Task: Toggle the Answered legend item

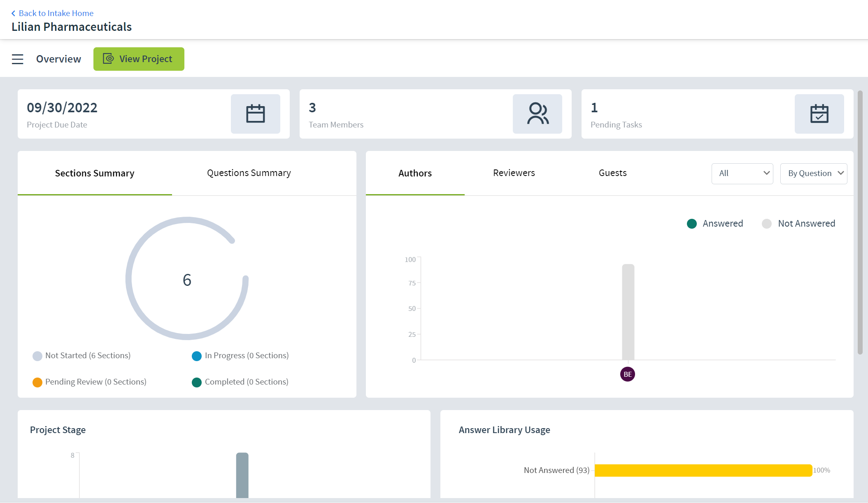Action: (715, 224)
